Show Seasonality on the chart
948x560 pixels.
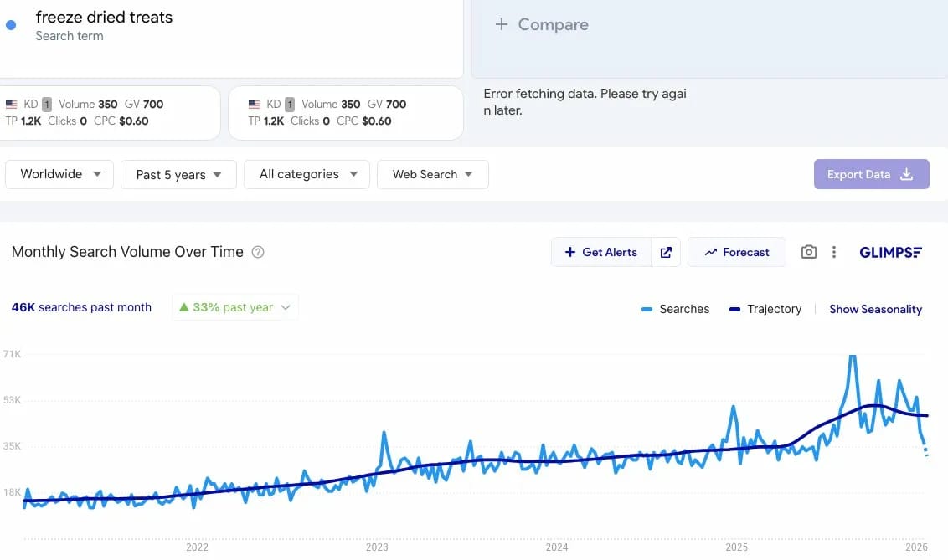point(875,309)
